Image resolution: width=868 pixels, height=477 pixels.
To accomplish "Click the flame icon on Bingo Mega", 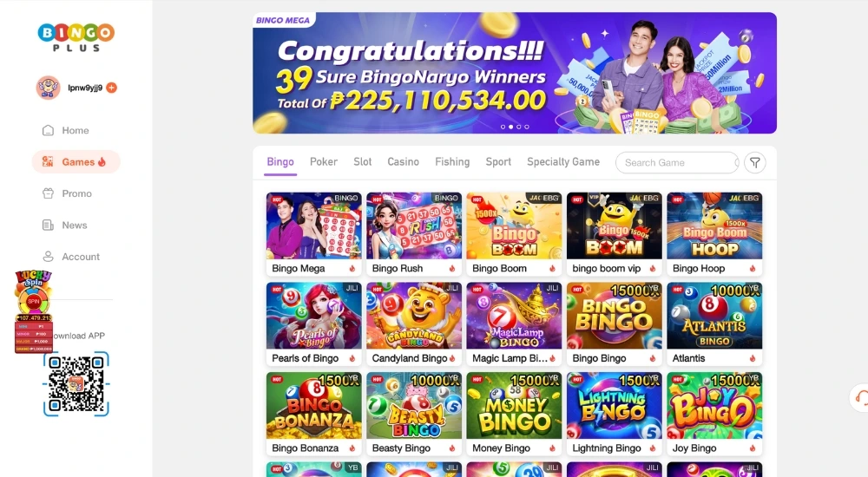I will (x=352, y=268).
